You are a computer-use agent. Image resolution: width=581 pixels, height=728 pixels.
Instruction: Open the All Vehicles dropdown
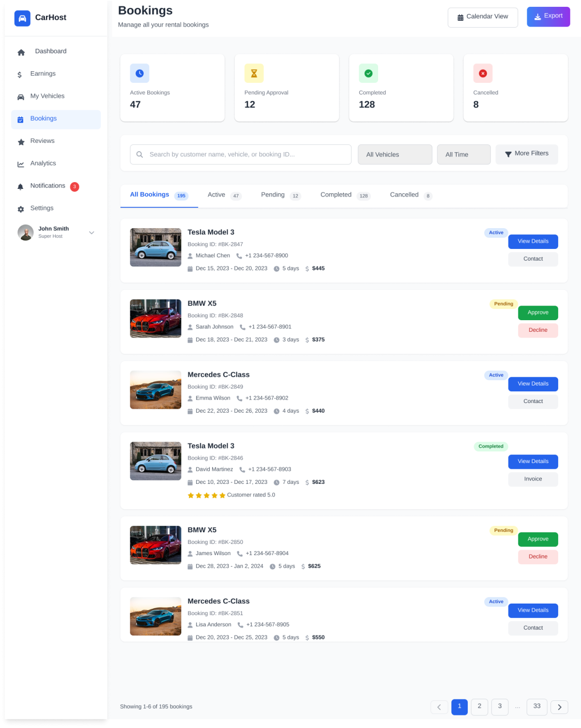[395, 155]
